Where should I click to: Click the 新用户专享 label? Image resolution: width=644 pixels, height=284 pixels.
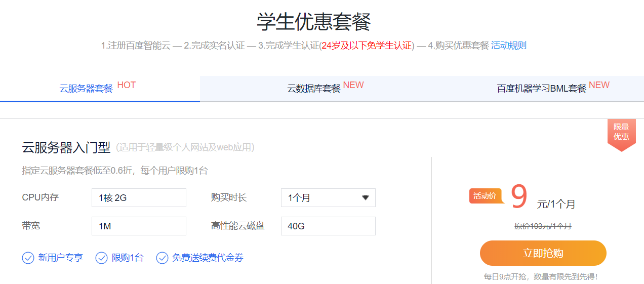tap(61, 258)
